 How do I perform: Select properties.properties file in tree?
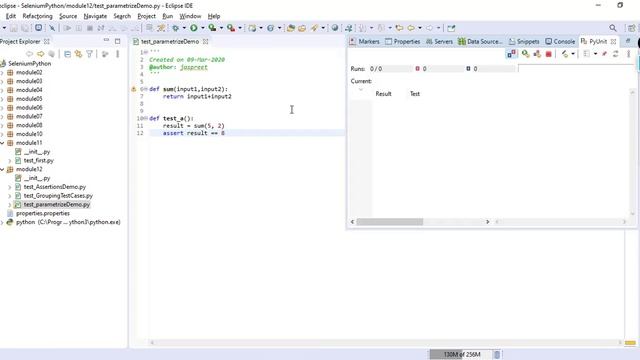click(43, 213)
